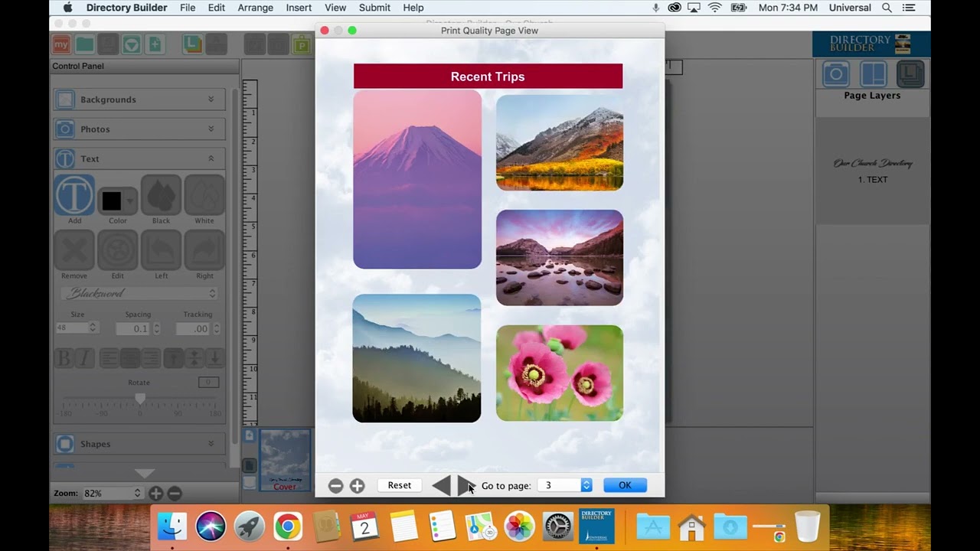Click the green "P" toolbar icon

click(x=302, y=45)
